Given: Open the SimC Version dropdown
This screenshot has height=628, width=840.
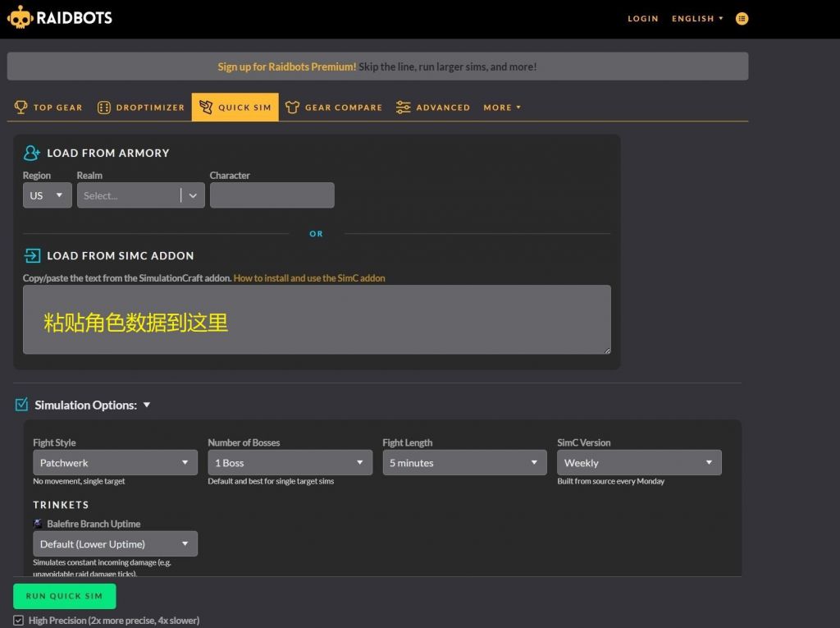Looking at the screenshot, I should coord(638,462).
